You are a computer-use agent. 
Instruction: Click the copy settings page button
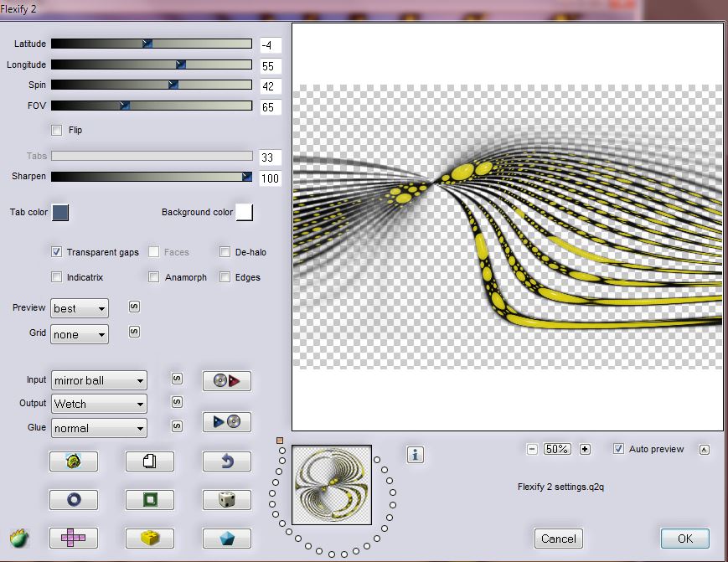(x=149, y=461)
